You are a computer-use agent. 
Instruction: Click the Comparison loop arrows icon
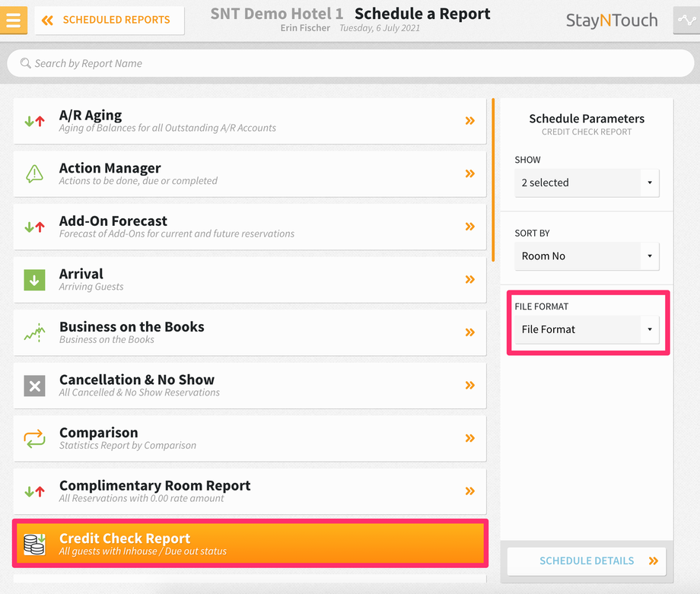34,439
